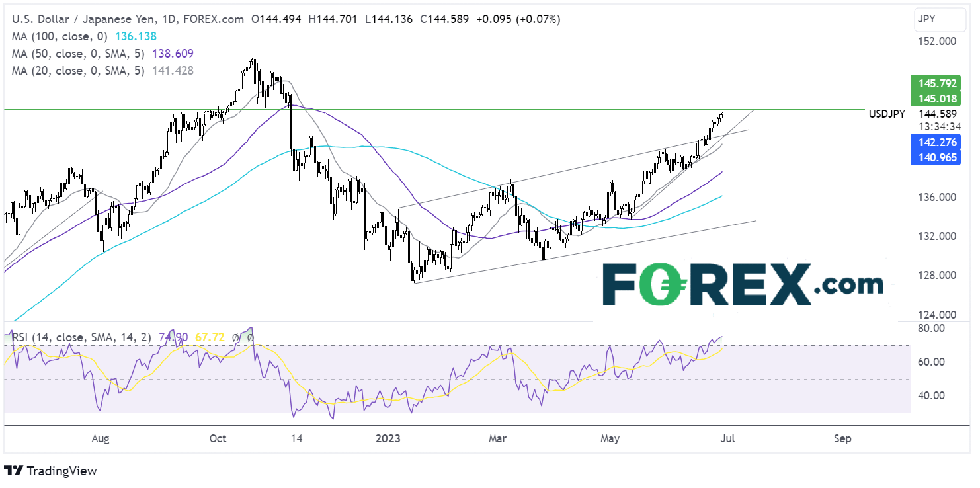Click the RSI 40.00 axis label
The width and height of the screenshot is (980, 488).
(931, 395)
